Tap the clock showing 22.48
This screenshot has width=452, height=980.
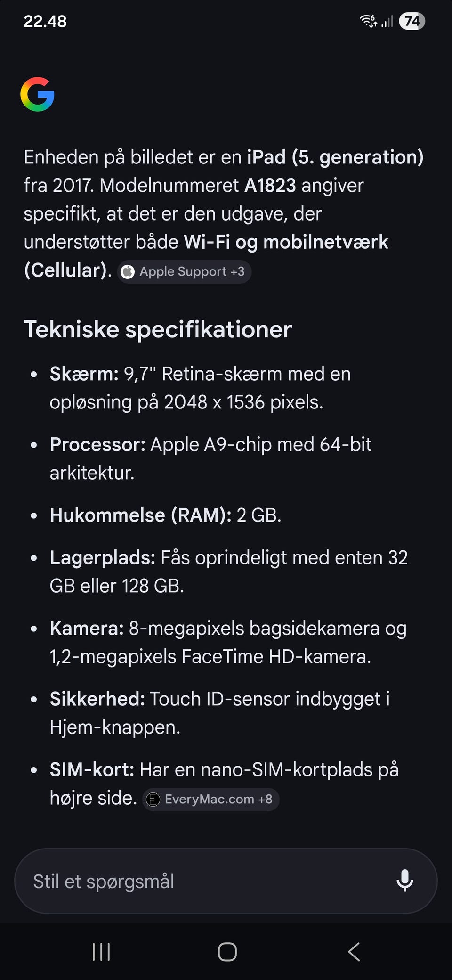click(45, 21)
